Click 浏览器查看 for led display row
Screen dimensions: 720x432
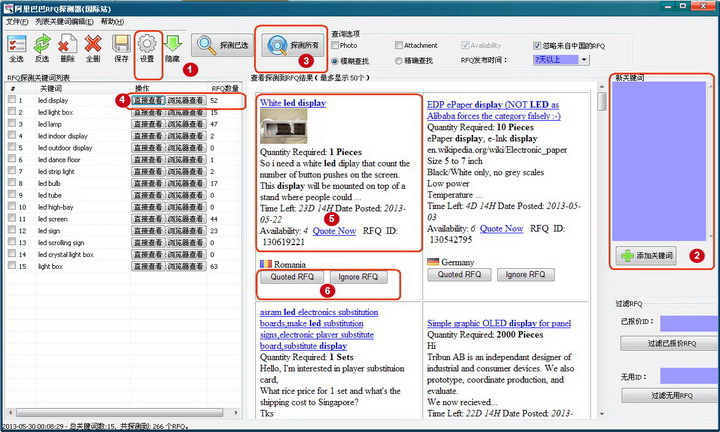[x=186, y=100]
